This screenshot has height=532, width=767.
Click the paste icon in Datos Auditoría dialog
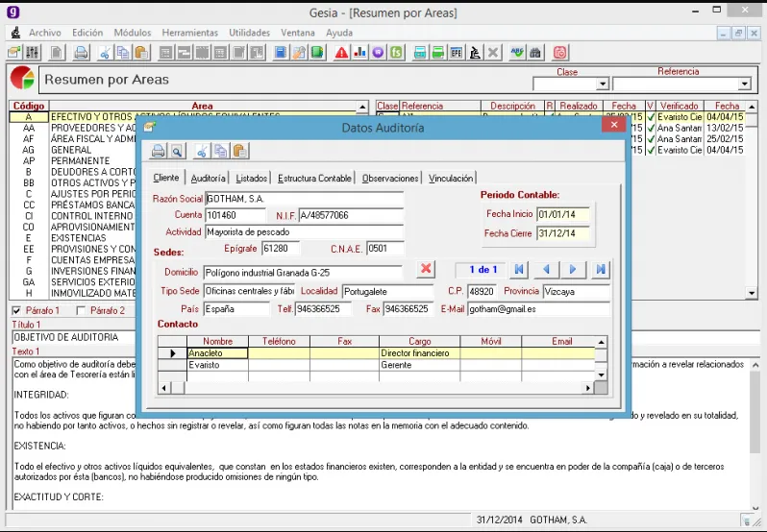pyautogui.click(x=239, y=151)
